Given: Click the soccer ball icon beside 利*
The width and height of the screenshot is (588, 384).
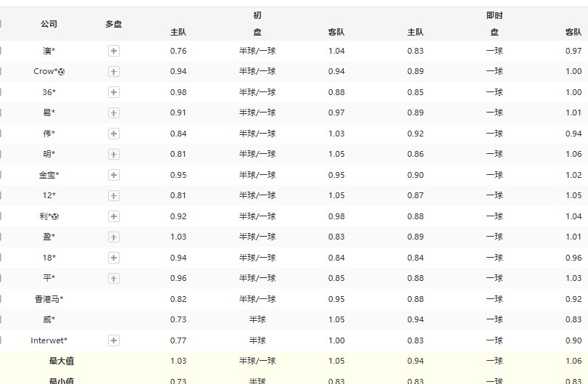Looking at the screenshot, I should click(x=55, y=216).
